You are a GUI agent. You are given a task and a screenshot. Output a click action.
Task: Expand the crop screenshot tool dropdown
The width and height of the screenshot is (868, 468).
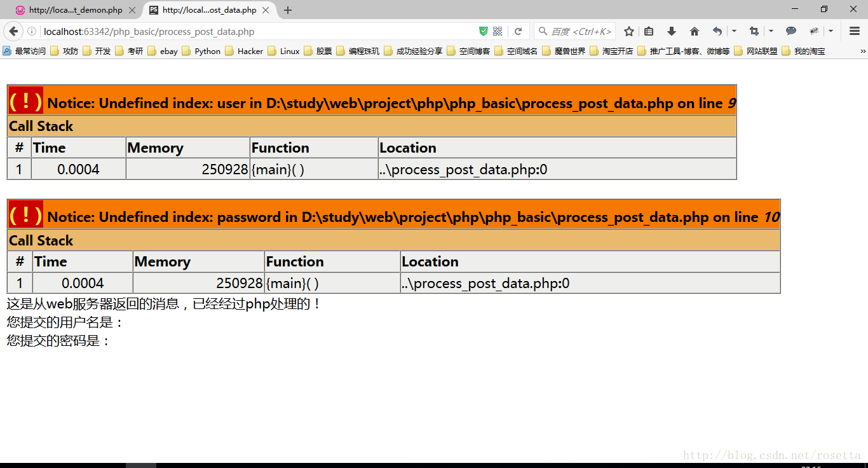[x=771, y=31]
